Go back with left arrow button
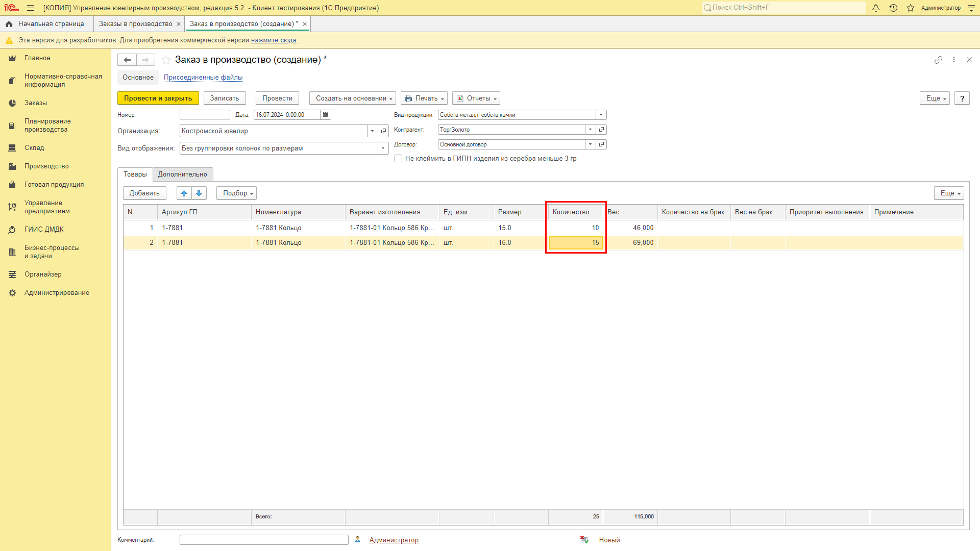 [127, 60]
